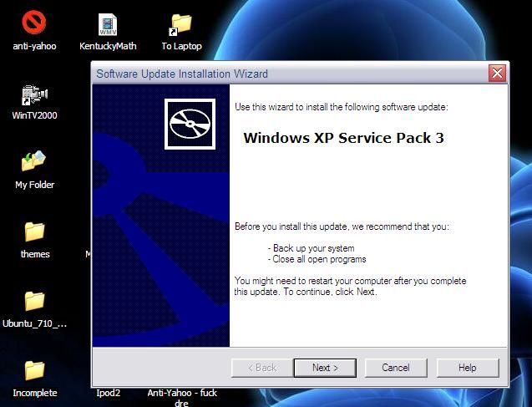Screen dimensions: 532x407
Task: Click the wizard's CD disc graphic
Action: [190, 124]
